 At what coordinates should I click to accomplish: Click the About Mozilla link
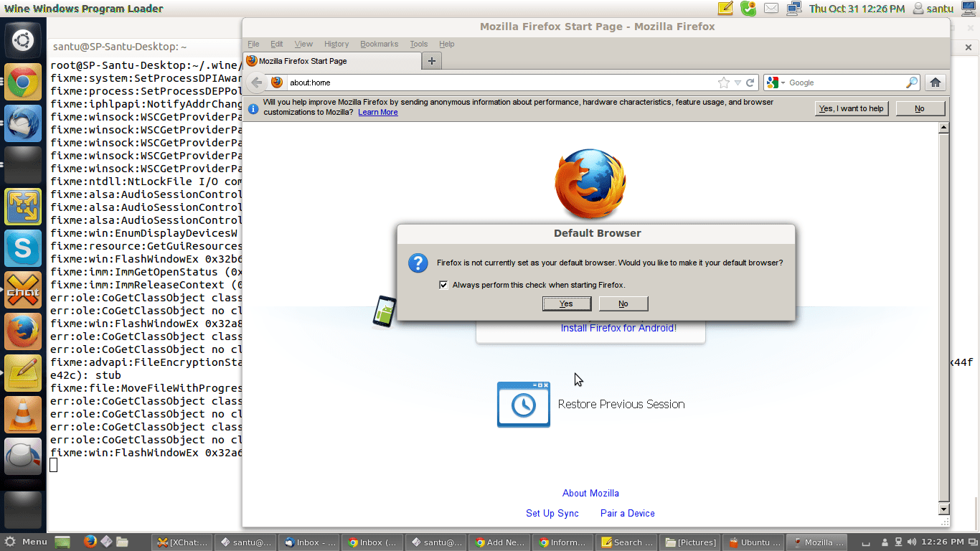pyautogui.click(x=590, y=493)
